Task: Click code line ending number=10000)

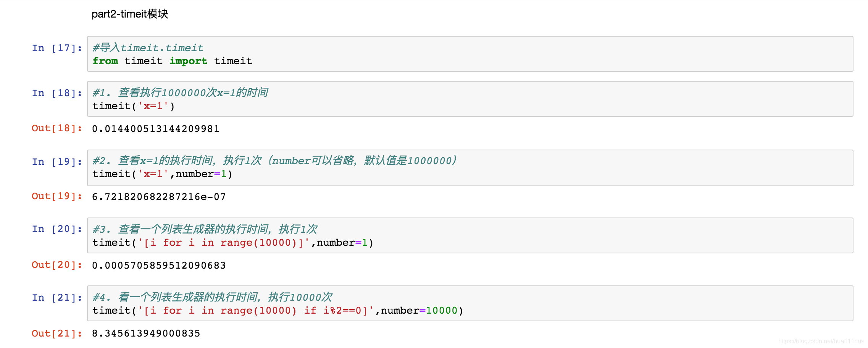Action: [x=278, y=311]
